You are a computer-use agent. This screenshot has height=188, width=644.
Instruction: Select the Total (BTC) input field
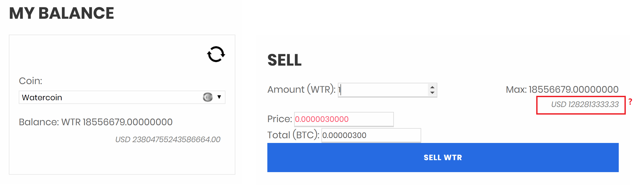tap(371, 135)
